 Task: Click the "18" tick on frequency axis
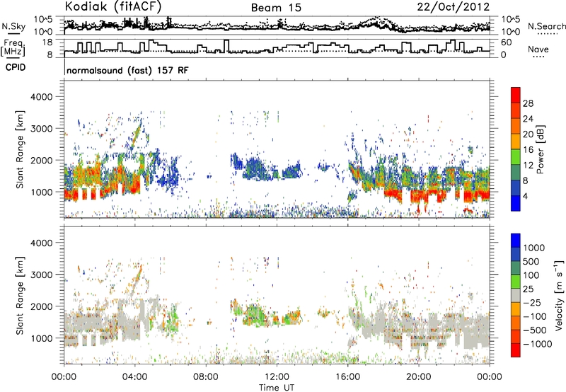click(x=47, y=42)
